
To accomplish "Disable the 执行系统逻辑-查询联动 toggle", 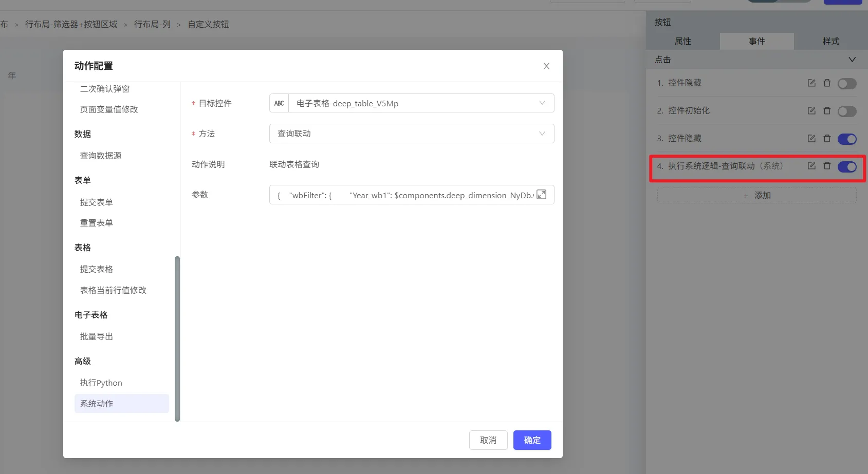I will [846, 167].
